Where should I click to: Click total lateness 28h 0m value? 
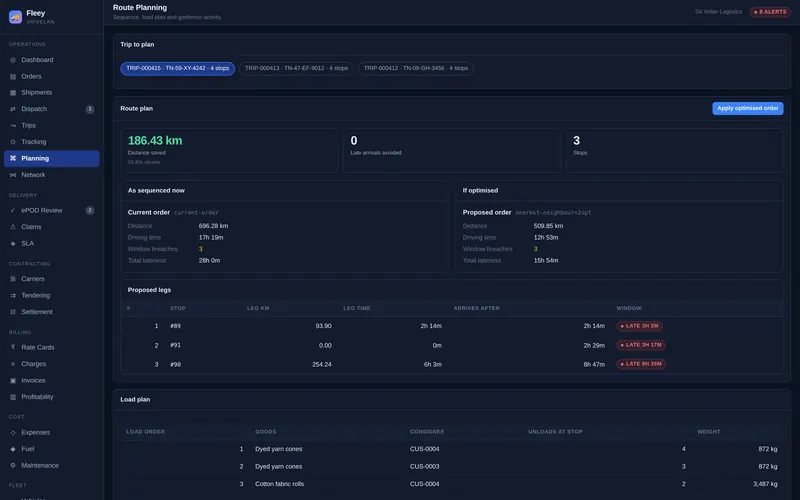click(209, 261)
